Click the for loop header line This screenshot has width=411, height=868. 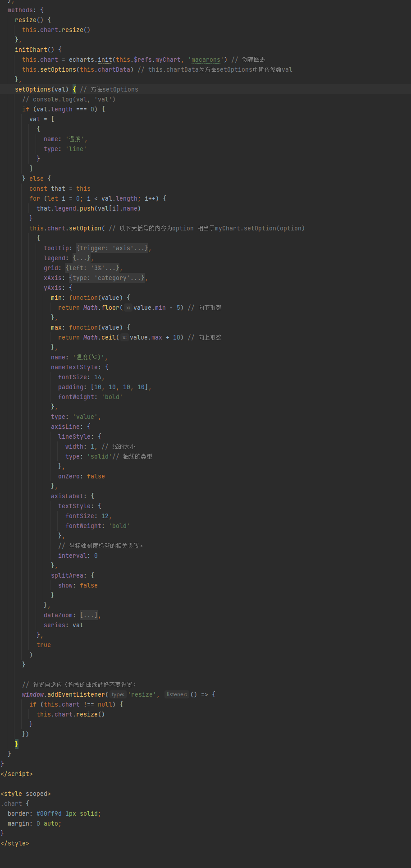pyautogui.click(x=98, y=198)
